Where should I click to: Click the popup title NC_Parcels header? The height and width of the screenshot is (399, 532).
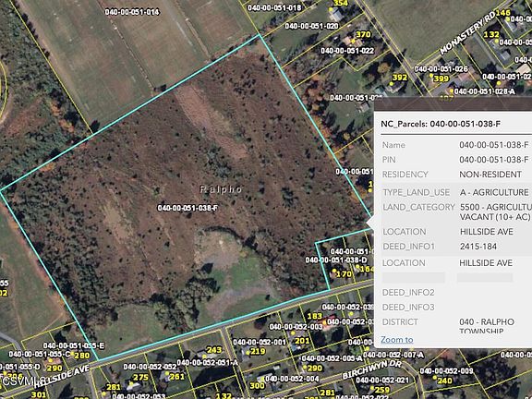441,124
